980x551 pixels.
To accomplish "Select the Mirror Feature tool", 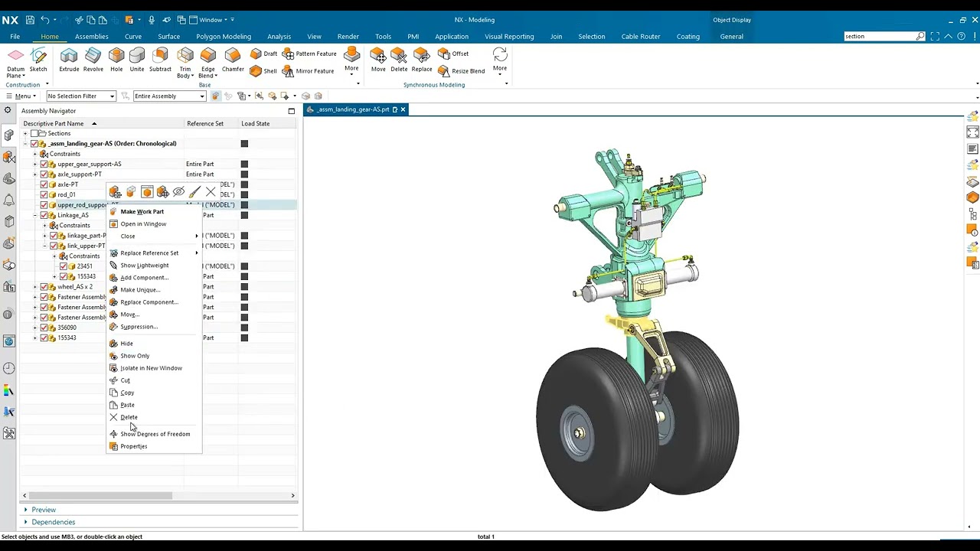I will tap(308, 70).
